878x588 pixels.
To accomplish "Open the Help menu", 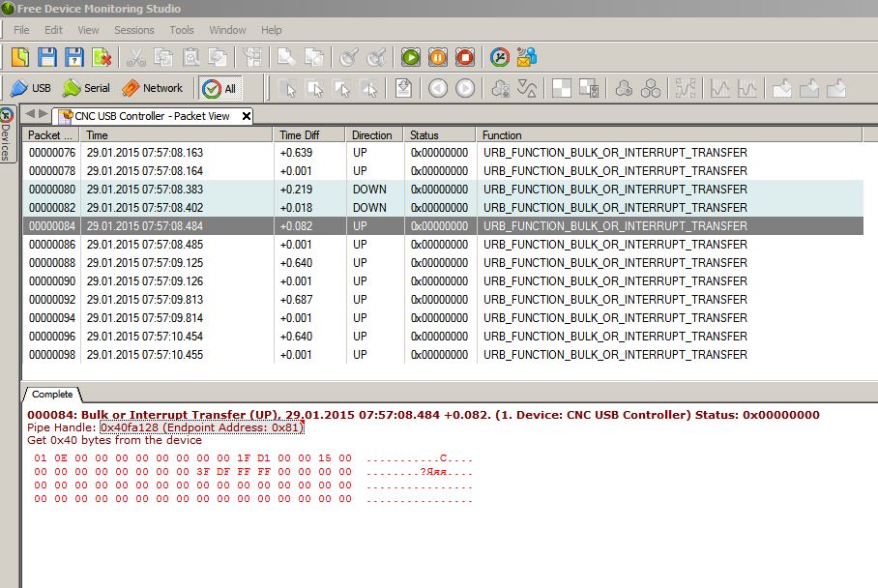I will (x=271, y=30).
